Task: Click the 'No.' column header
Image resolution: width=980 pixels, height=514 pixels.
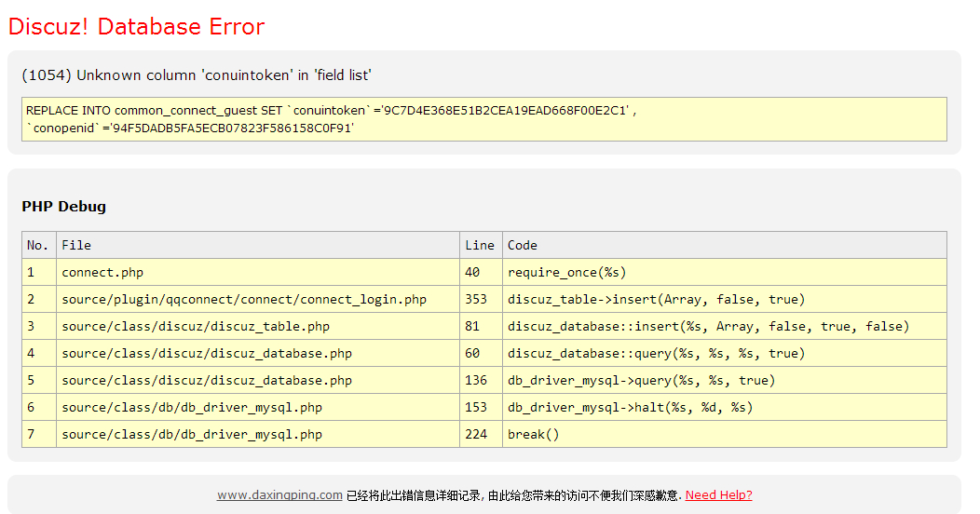Action: pos(39,246)
